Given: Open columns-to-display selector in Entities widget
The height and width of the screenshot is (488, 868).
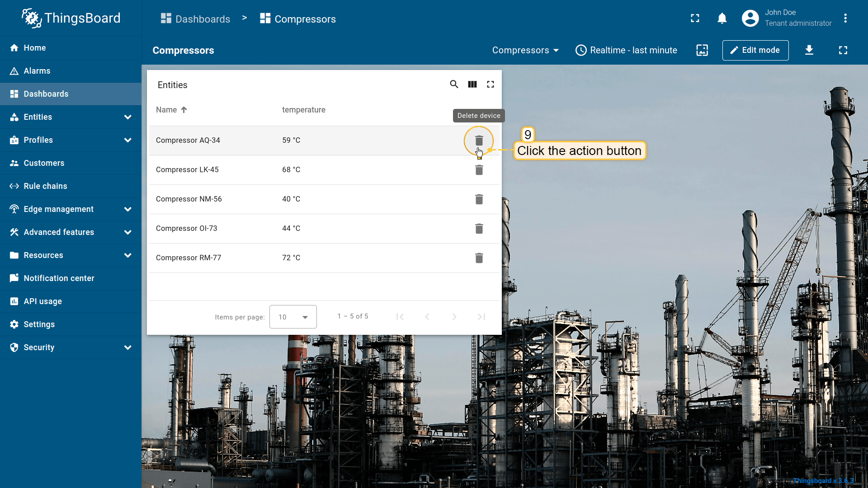Looking at the screenshot, I should (x=472, y=84).
